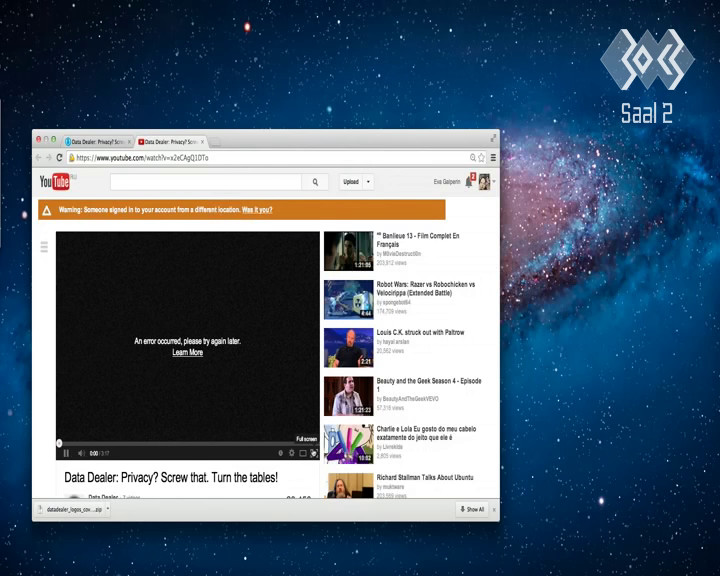Image resolution: width=720 pixels, height=576 pixels.
Task: Pause the video with the pause button
Action: coord(66,453)
